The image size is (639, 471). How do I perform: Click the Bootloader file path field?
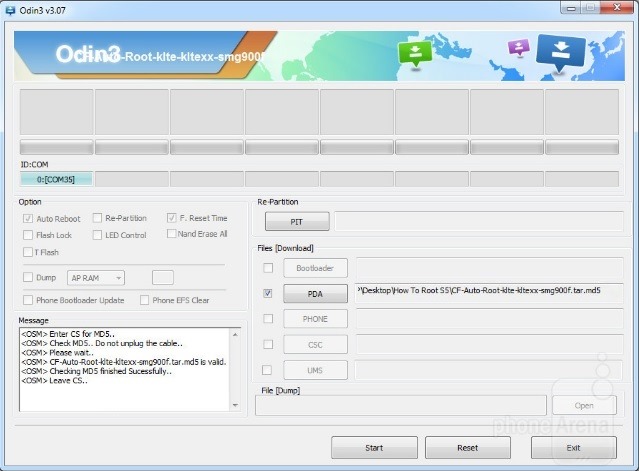tap(489, 268)
